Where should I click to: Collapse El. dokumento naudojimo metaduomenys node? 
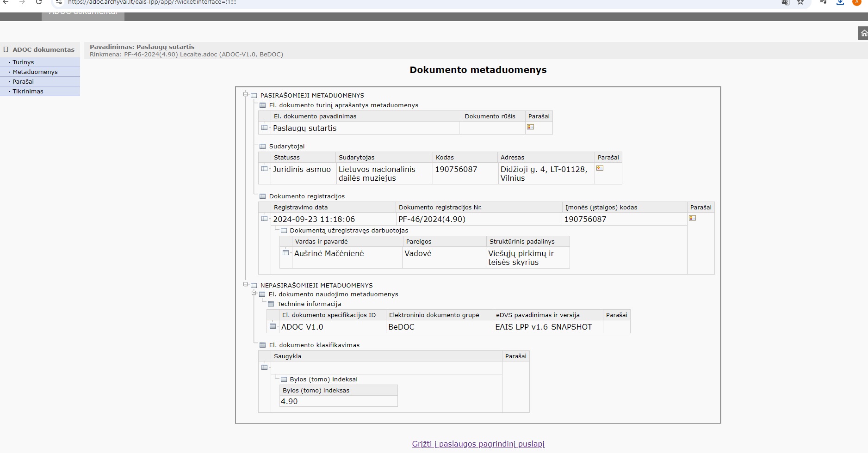pyautogui.click(x=254, y=293)
